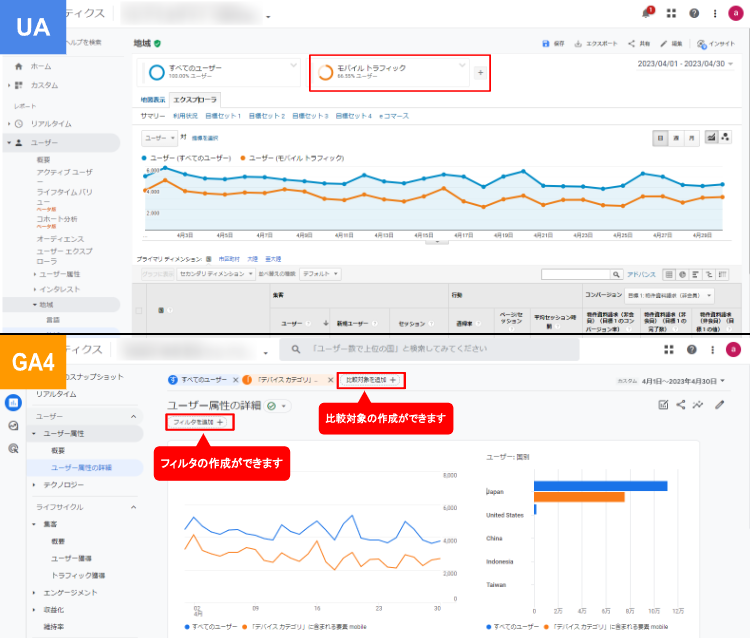The width and height of the screenshot is (750, 638).
Task: Open GA4 Explore icon in left rail
Action: tap(13, 426)
